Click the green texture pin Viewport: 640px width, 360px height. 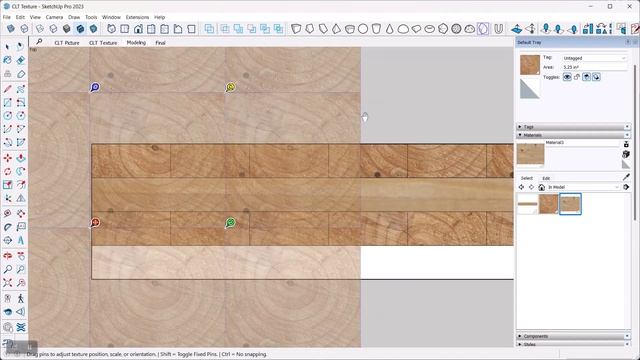click(x=231, y=222)
